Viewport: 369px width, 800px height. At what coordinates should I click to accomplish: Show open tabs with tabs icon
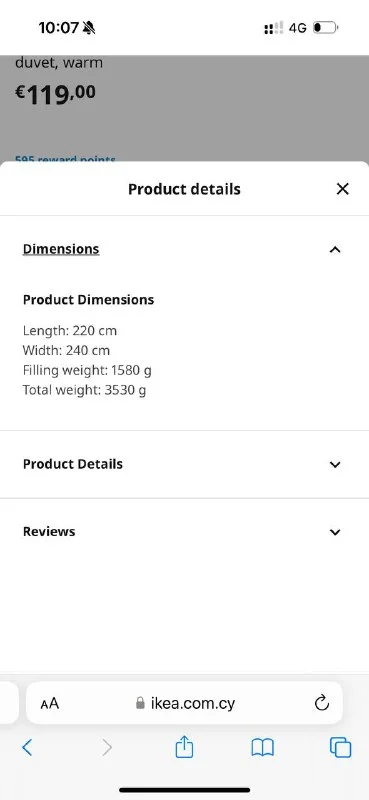click(340, 747)
